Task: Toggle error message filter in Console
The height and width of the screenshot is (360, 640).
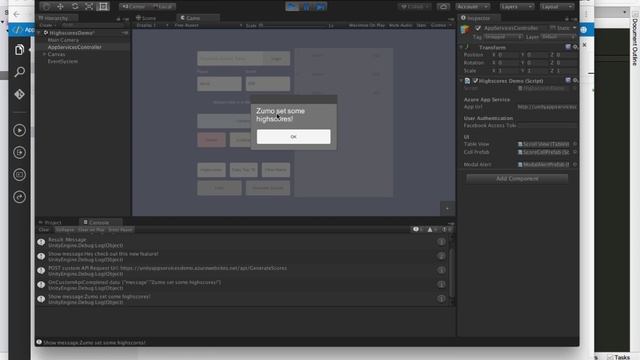Action: 447,230
